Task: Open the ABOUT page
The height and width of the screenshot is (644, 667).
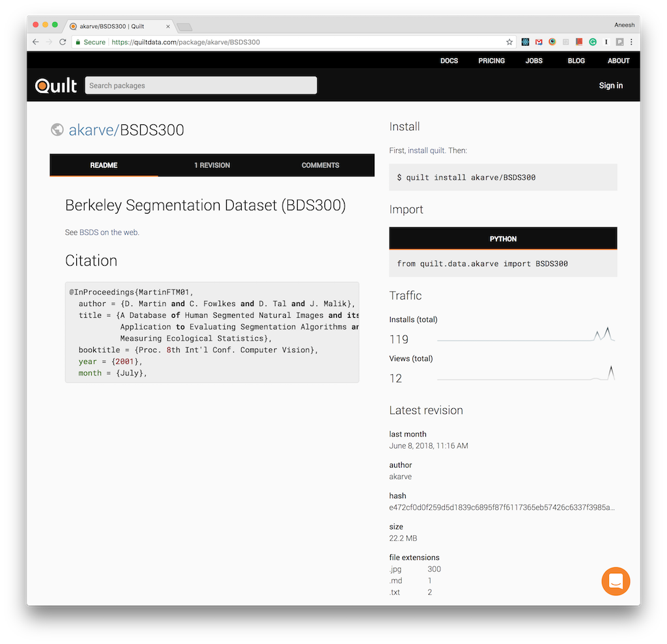Action: pyautogui.click(x=619, y=61)
